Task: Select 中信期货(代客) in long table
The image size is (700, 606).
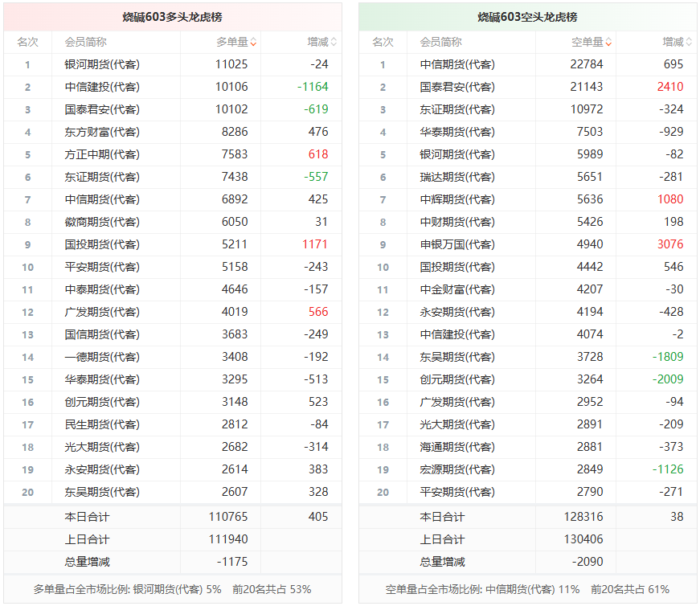Action: click(x=102, y=199)
